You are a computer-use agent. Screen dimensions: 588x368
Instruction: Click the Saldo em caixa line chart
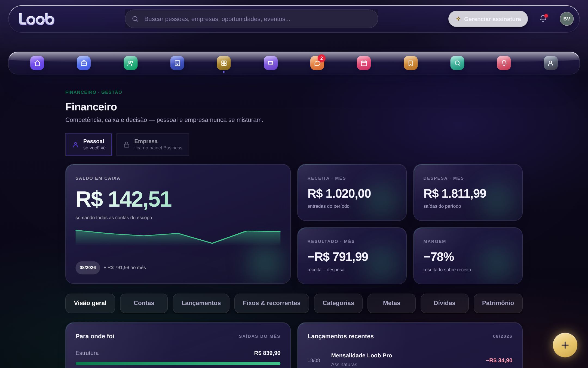click(178, 238)
